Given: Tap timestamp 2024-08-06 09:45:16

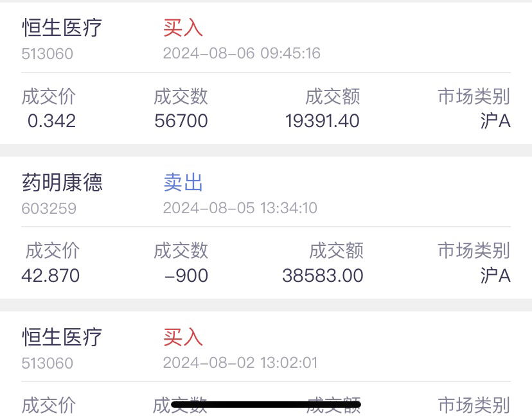Looking at the screenshot, I should click(242, 53).
